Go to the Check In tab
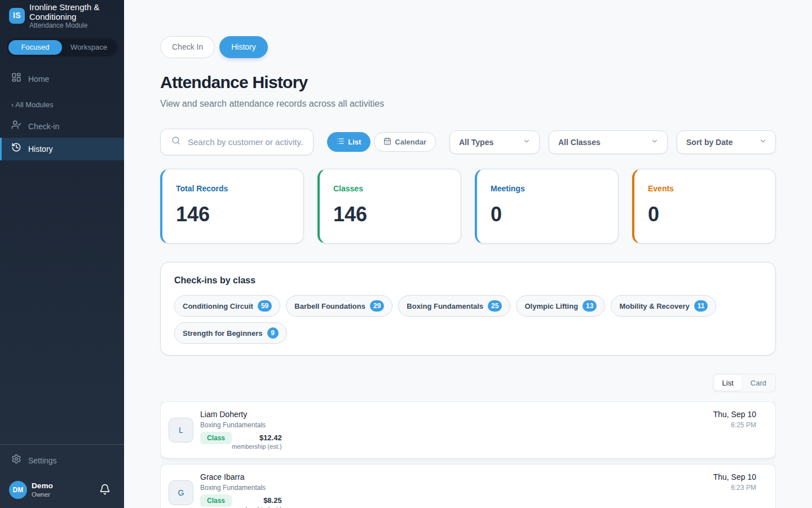 [187, 47]
